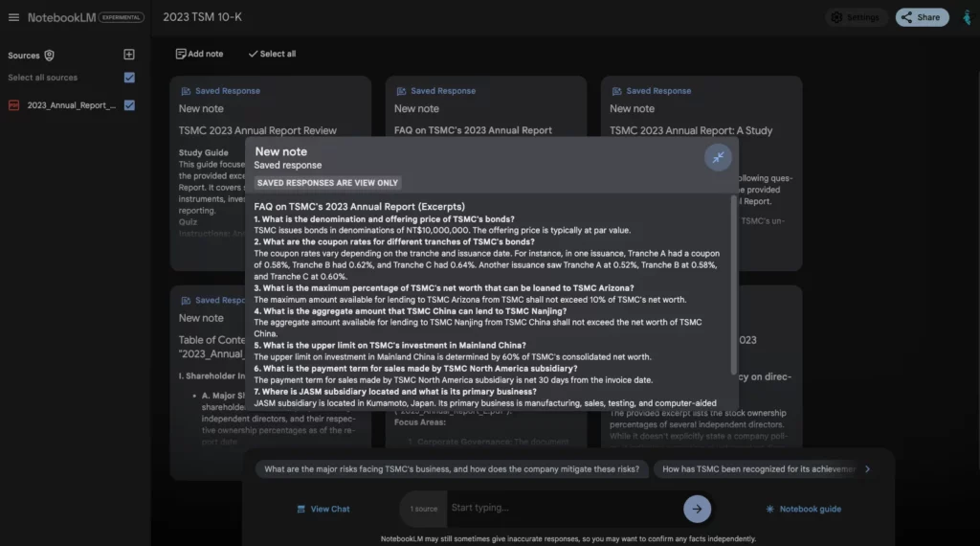This screenshot has width=980, height=546.
Task: Click the add source plus icon
Action: [129, 55]
